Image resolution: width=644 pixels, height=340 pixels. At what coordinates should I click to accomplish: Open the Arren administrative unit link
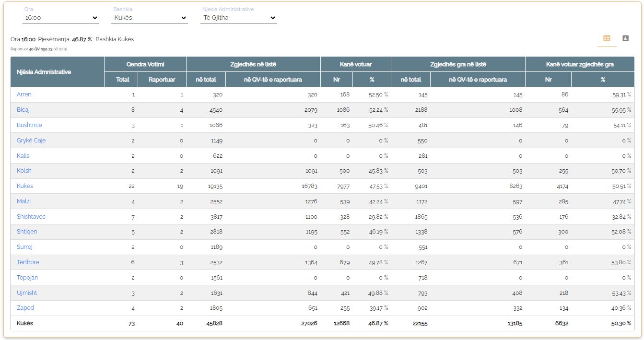[x=24, y=94]
